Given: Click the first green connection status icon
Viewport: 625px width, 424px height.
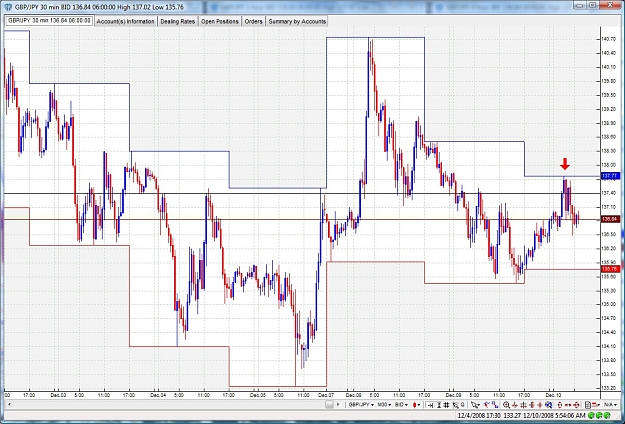Looking at the screenshot, I should [591, 416].
